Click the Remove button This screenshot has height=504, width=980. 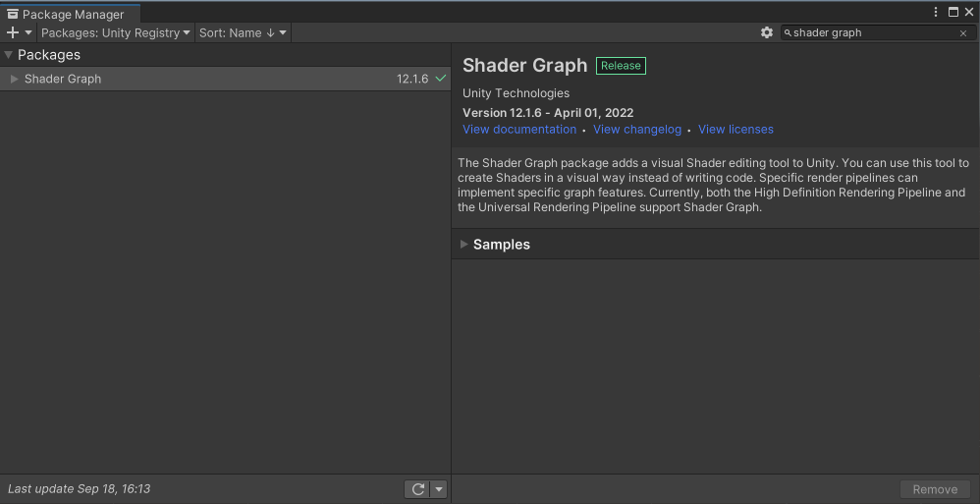935,489
